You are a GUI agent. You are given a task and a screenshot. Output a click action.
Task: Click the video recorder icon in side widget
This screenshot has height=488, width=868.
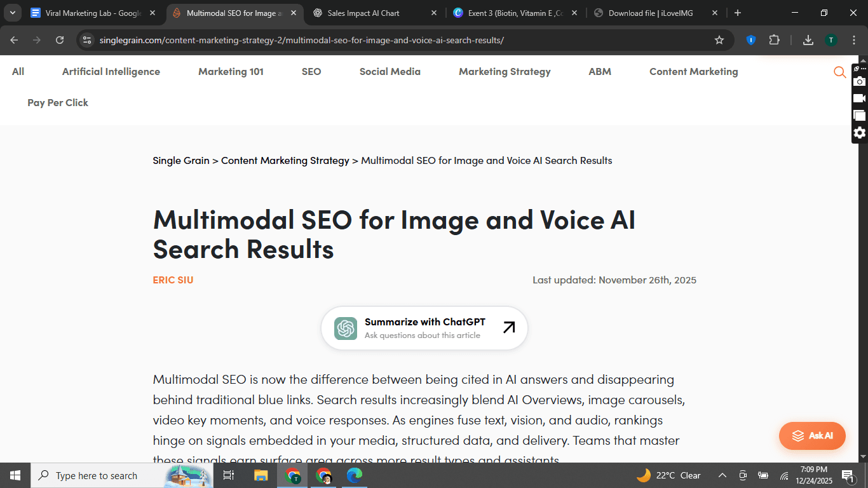[859, 98]
